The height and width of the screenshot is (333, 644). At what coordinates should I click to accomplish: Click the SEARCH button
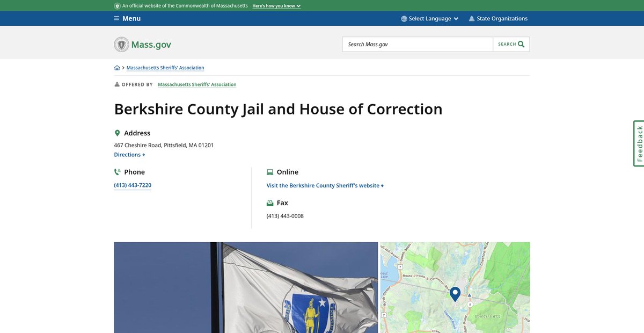pyautogui.click(x=511, y=44)
